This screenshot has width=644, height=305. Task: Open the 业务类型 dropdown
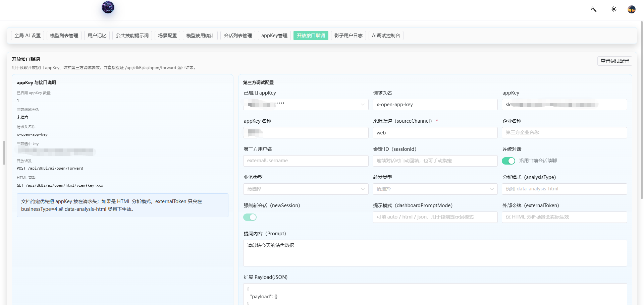(x=306, y=189)
